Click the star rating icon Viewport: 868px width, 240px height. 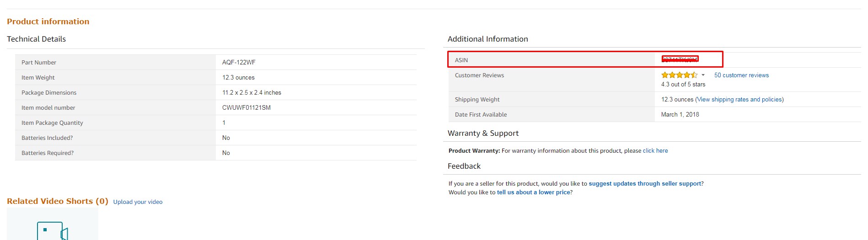(x=679, y=75)
